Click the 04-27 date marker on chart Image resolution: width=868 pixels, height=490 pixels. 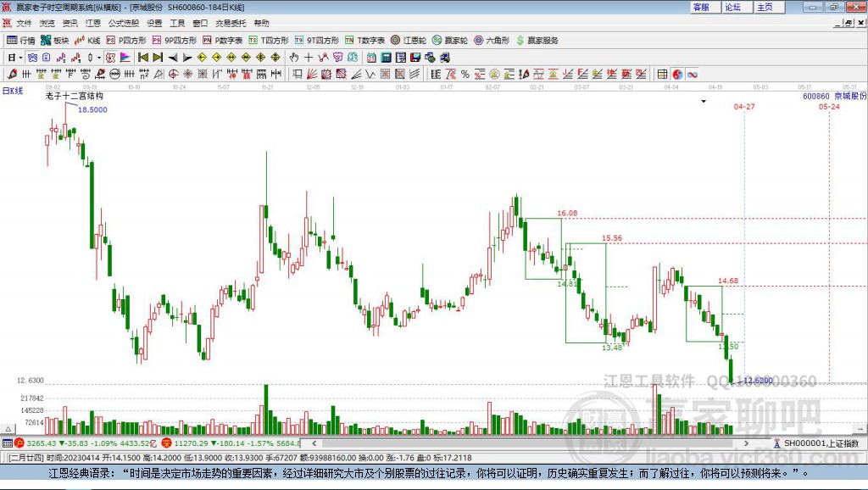pyautogui.click(x=743, y=107)
